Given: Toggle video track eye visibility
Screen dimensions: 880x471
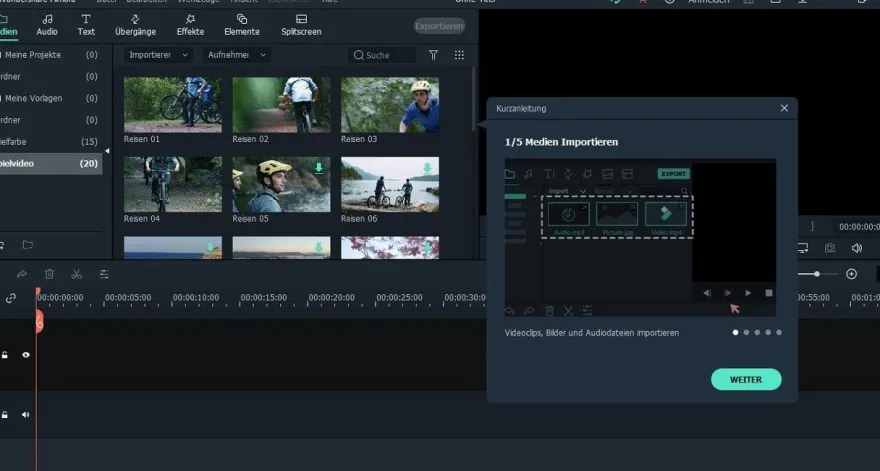Looking at the screenshot, I should [x=26, y=355].
